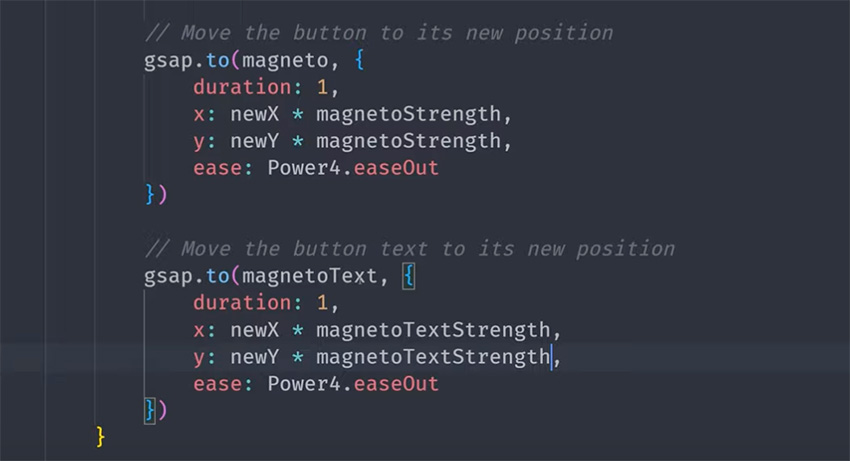850x461 pixels.
Task: Click the highlighted opening brace after magnetoText
Action: tap(408, 275)
